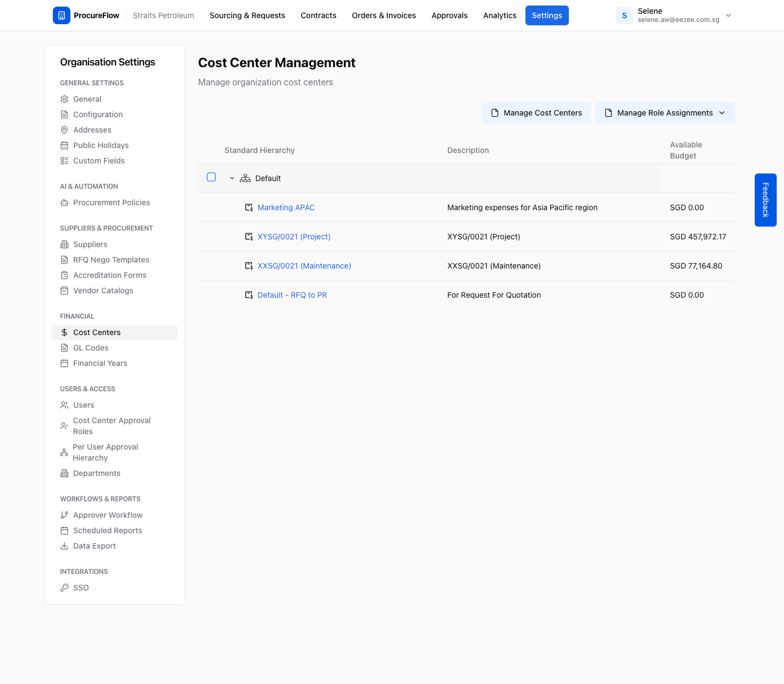Open the Contracts menu
The height and width of the screenshot is (684, 784).
coord(319,15)
